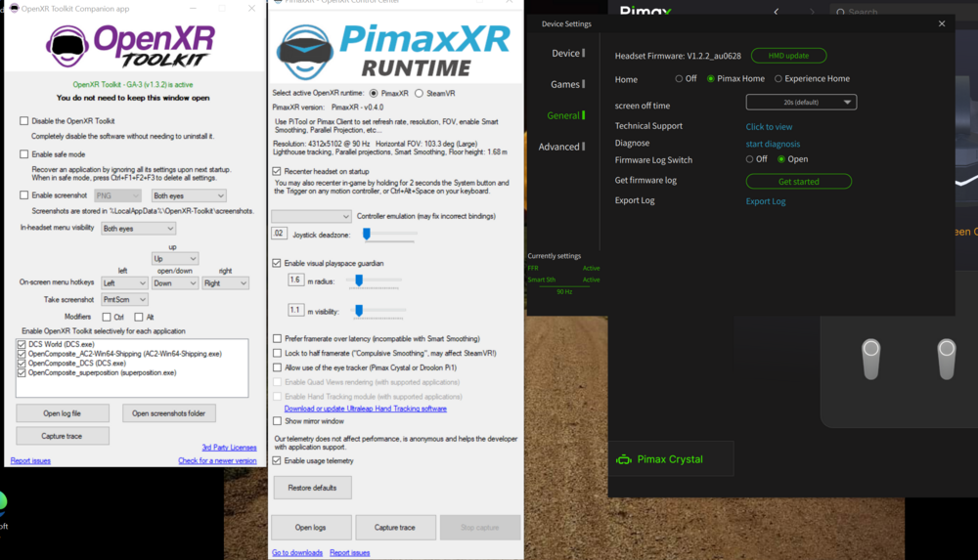
Task: Click start diagnosis link
Action: (x=773, y=144)
